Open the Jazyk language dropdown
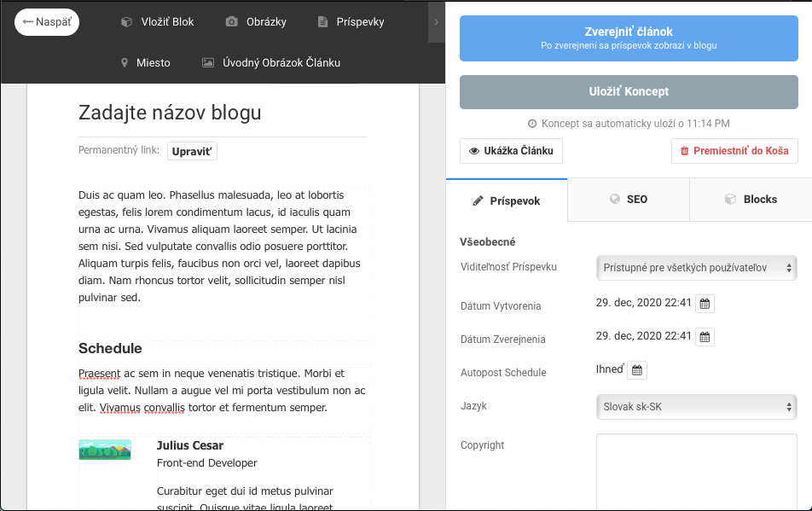Image resolution: width=812 pixels, height=511 pixels. tap(697, 407)
